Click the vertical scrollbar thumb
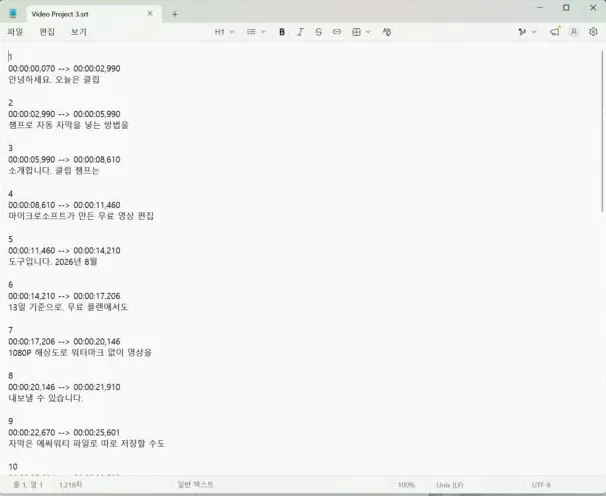Image resolution: width=606 pixels, height=496 pixels. [x=602, y=131]
